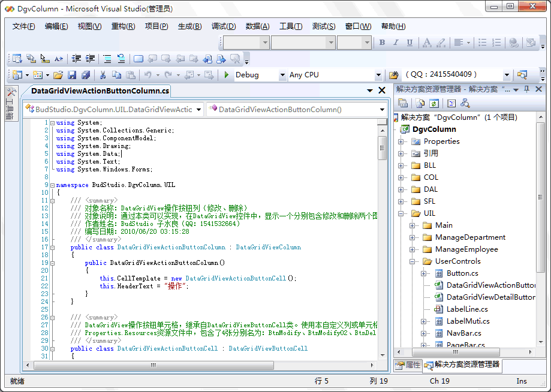Toggle the Italic formatting button
The height and width of the screenshot is (392, 551).
coord(396,43)
